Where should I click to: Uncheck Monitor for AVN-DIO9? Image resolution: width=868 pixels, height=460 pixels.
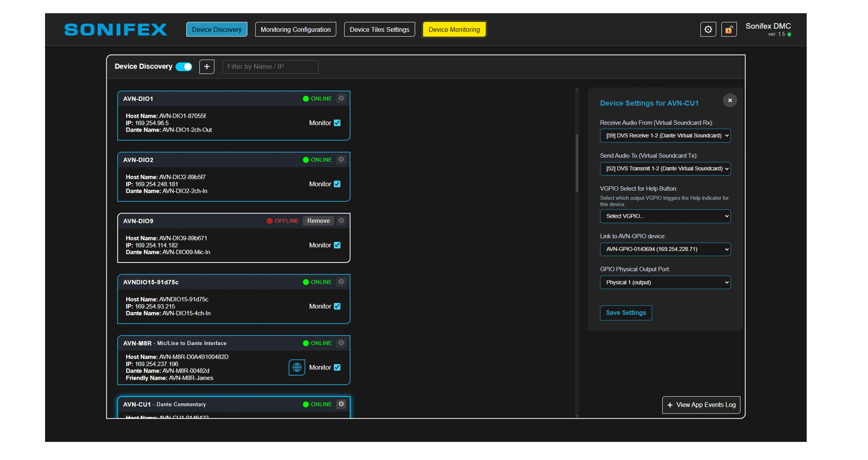pyautogui.click(x=337, y=245)
